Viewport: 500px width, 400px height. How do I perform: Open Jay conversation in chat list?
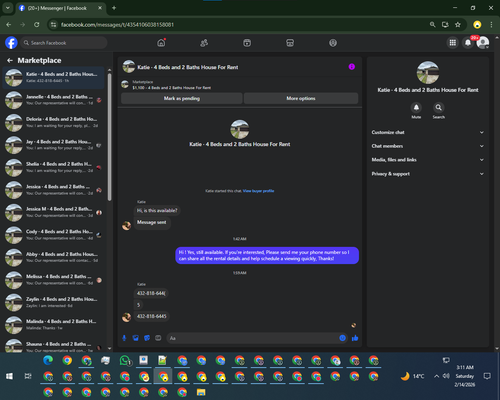[x=54, y=145]
